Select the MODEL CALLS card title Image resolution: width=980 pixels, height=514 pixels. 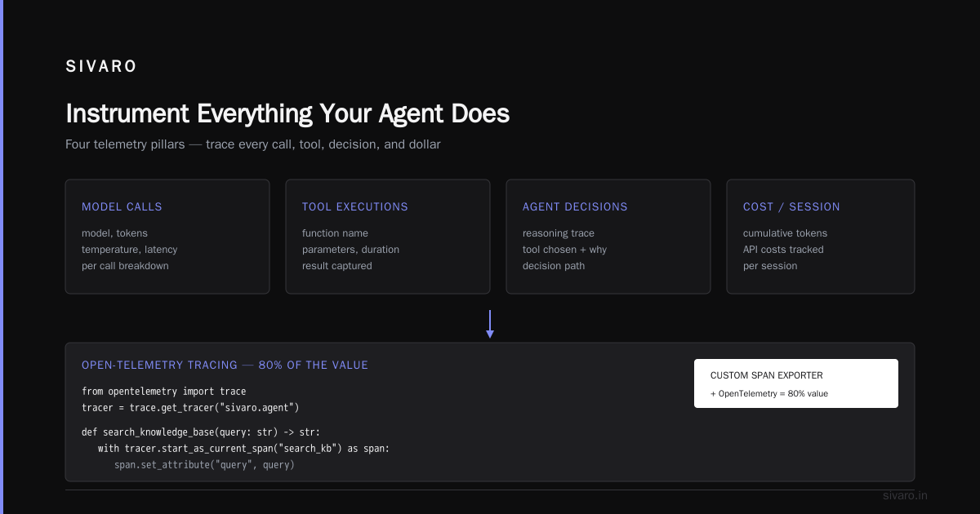(122, 207)
